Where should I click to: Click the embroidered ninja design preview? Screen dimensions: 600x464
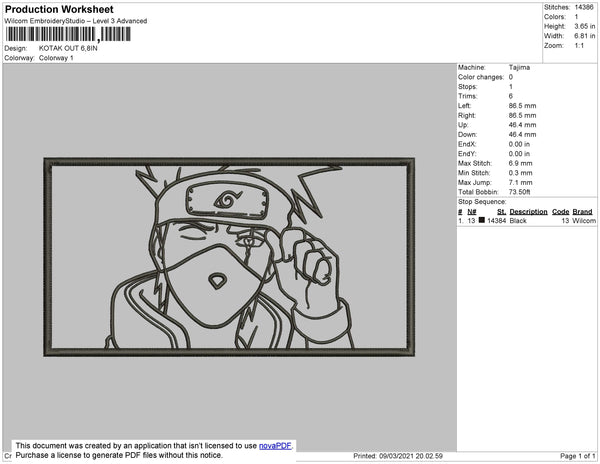pyautogui.click(x=228, y=256)
